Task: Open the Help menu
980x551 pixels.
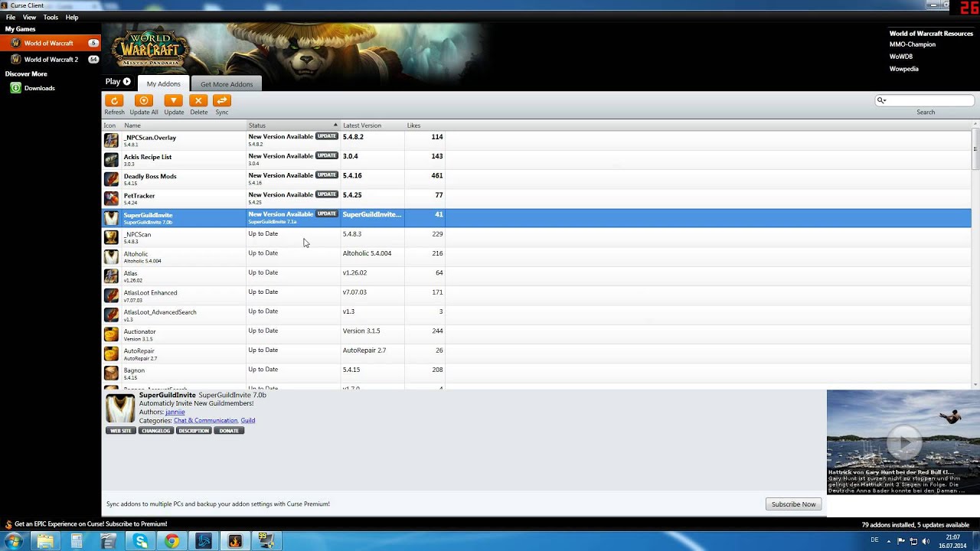Action: tap(72, 17)
